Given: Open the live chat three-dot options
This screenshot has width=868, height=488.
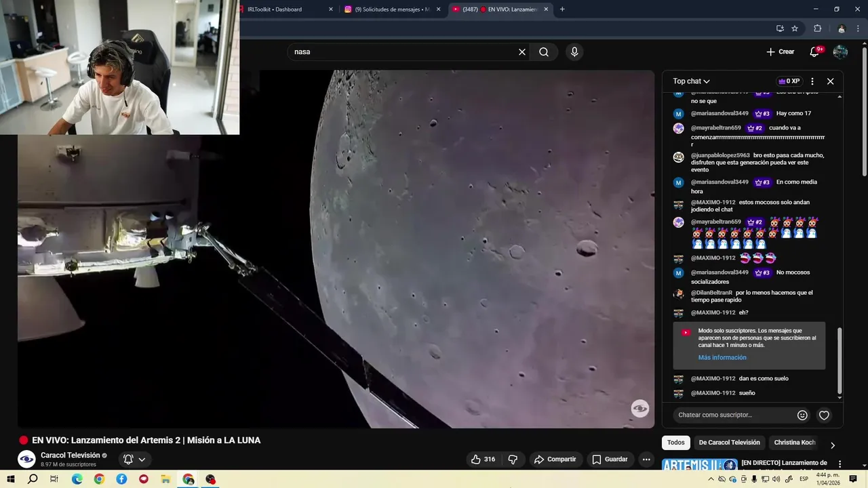Looking at the screenshot, I should click(x=812, y=81).
